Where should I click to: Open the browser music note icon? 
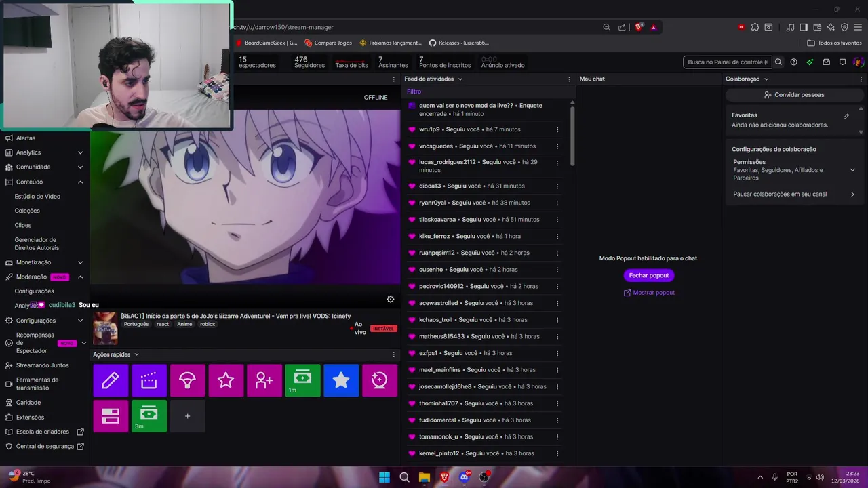790,27
